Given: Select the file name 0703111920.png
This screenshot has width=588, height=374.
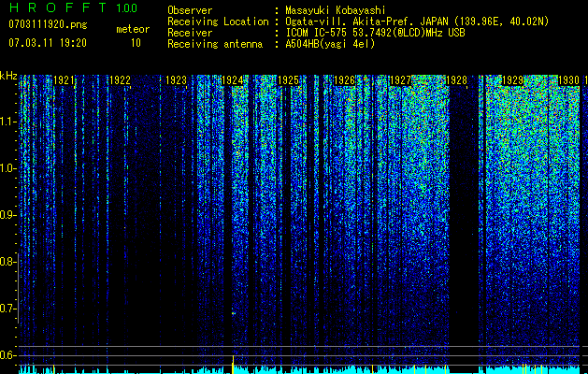Looking at the screenshot, I should tap(48, 24).
